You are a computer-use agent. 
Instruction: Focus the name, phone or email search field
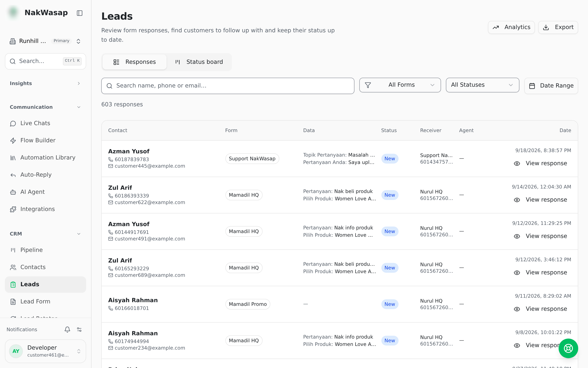point(228,86)
